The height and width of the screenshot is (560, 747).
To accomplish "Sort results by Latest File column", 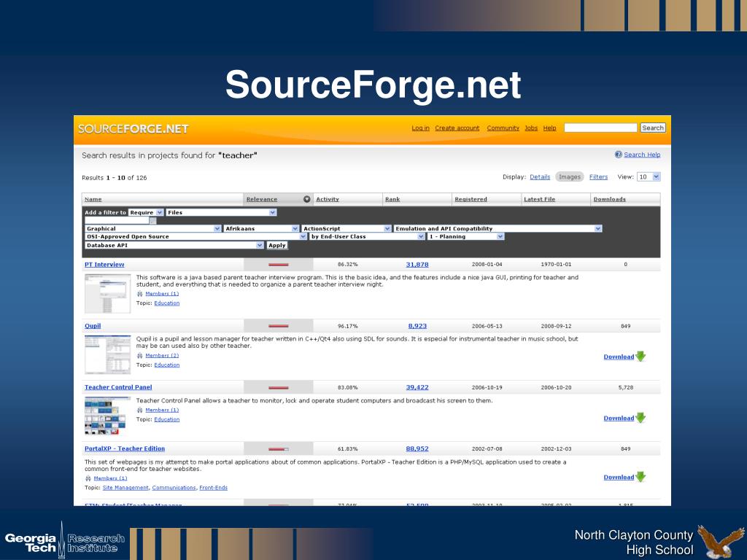I will pyautogui.click(x=539, y=199).
